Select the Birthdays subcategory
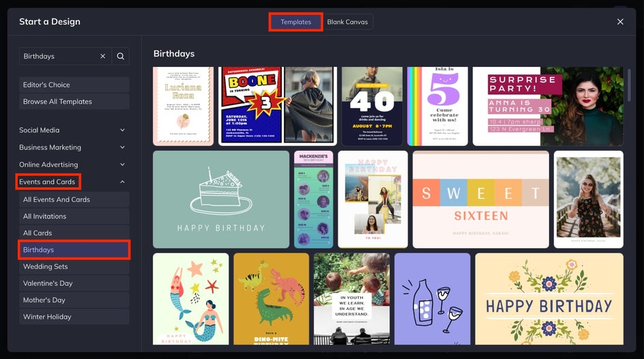This screenshot has height=359, width=644. point(74,250)
